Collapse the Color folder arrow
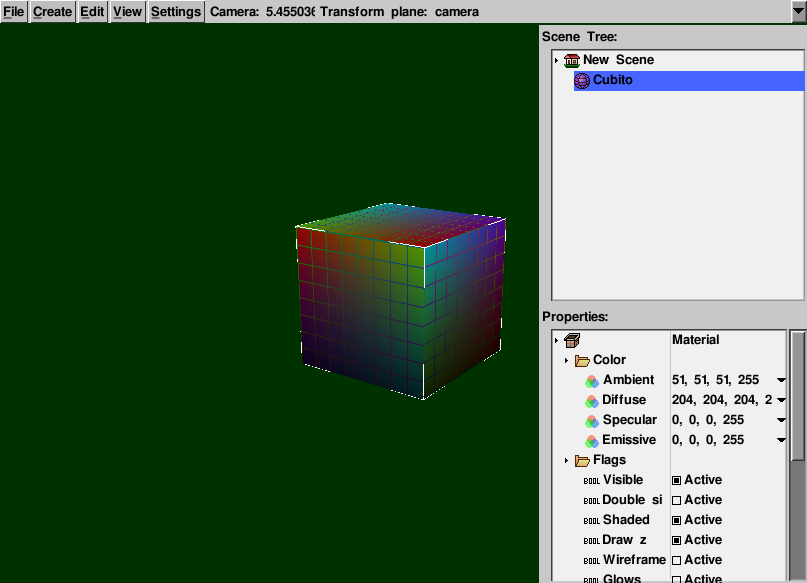807x583 pixels. click(566, 360)
